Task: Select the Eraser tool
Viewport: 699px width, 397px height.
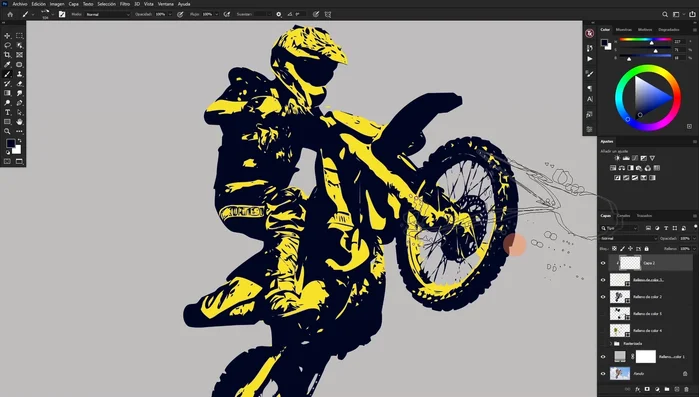Action: click(19, 83)
